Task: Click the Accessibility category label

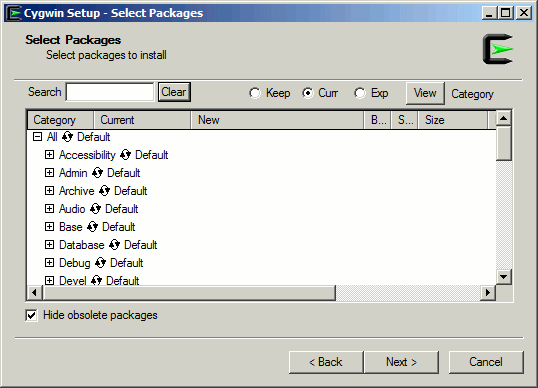Action: click(x=87, y=155)
